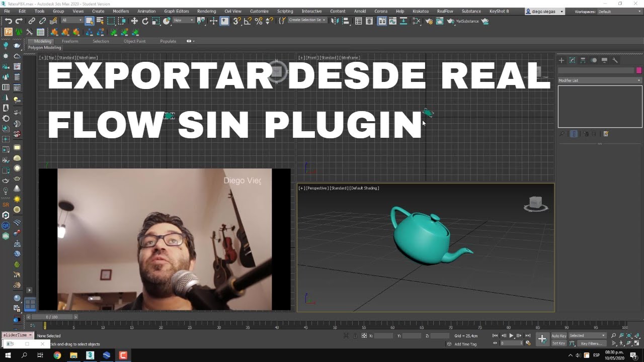Switch to the Hierarchy command panel tab

[x=583, y=60]
